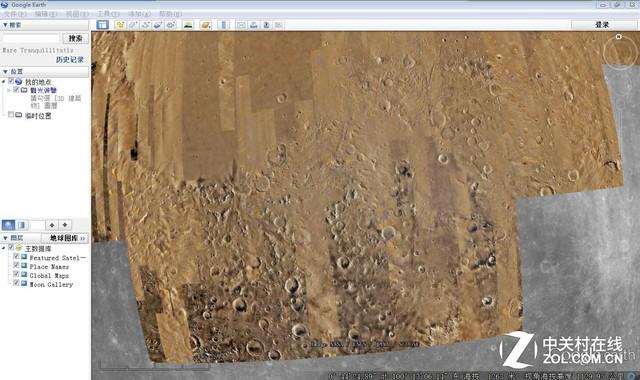Click the My Places globe icon
The width and height of the screenshot is (640, 380).
click(x=18, y=82)
